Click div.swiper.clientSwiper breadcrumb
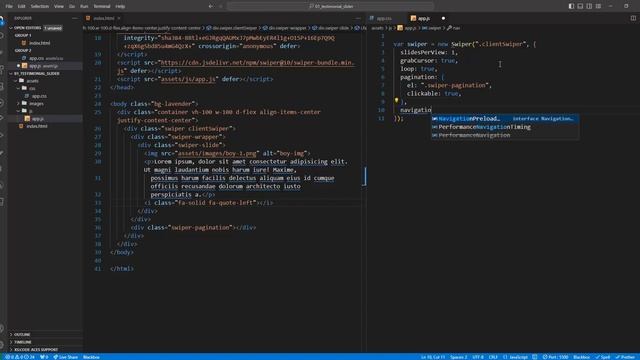Screen dimensions: 640x360 coord(234,28)
